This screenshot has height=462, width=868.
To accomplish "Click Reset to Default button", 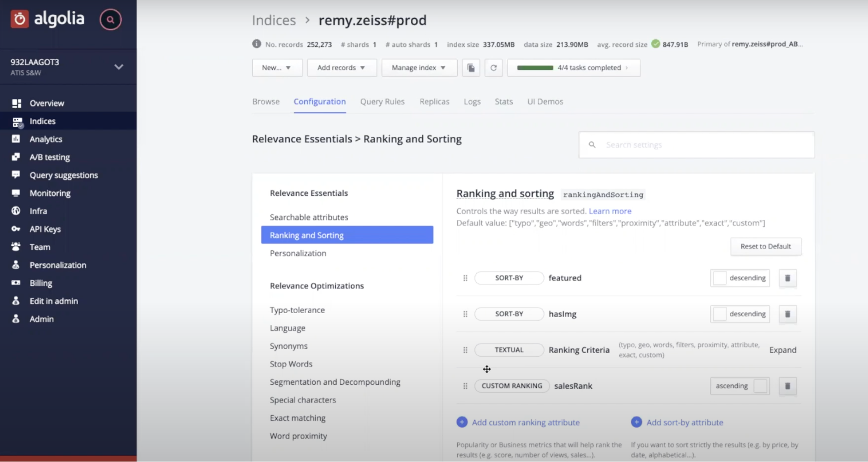I will coord(766,246).
